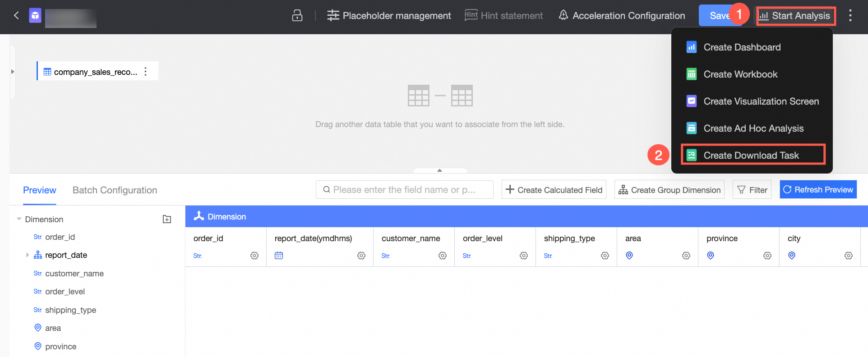Open settings gear for customer_name column
Screen dimensions: 868x357
coord(443,256)
